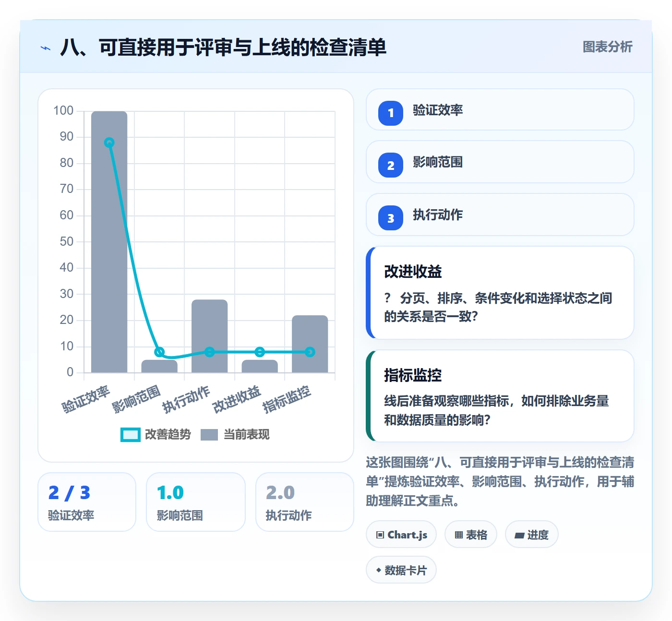Click the 影响范围 x-axis label
The width and height of the screenshot is (672, 621).
click(136, 399)
